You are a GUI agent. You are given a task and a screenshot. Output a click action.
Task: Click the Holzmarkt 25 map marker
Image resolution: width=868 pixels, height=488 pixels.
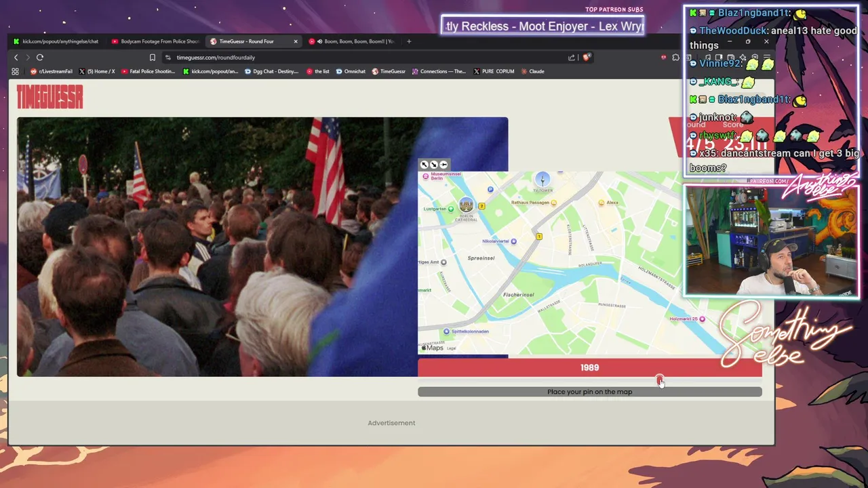[702, 319]
